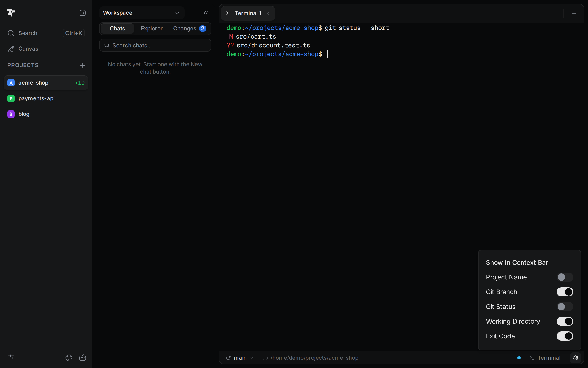Collapse the left sidebar panel icon
Screen dimensions: 588x368
83,13
